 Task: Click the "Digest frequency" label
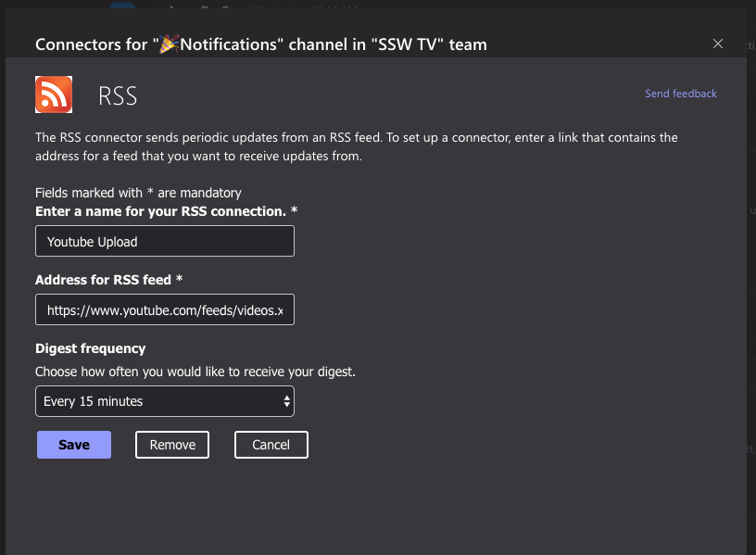click(90, 348)
